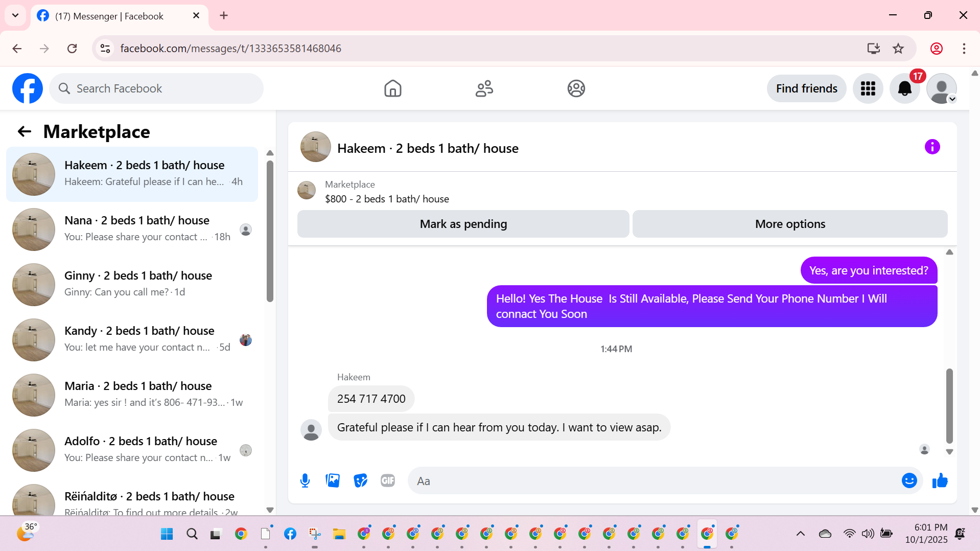Screen dimensions: 980x551
Task: Open the conversation information icon
Action: point(932,147)
